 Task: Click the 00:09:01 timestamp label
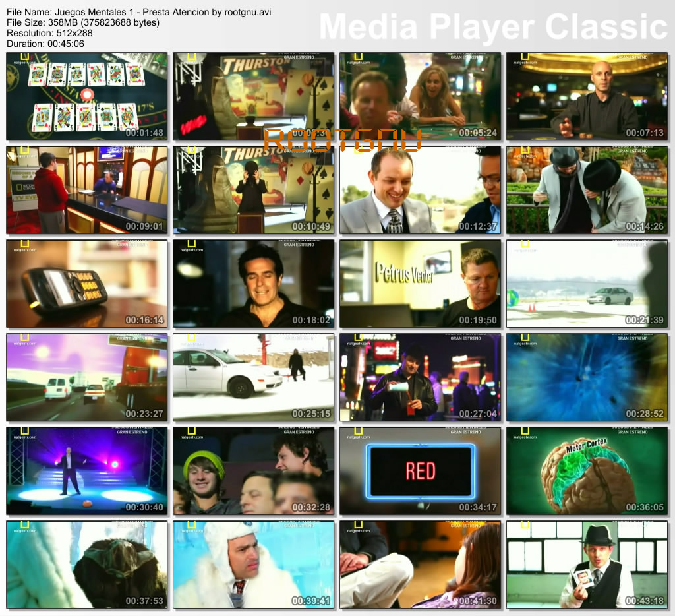click(144, 226)
